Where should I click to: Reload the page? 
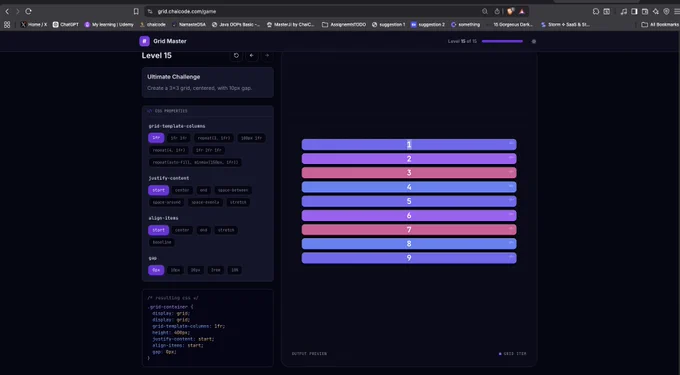pos(28,11)
